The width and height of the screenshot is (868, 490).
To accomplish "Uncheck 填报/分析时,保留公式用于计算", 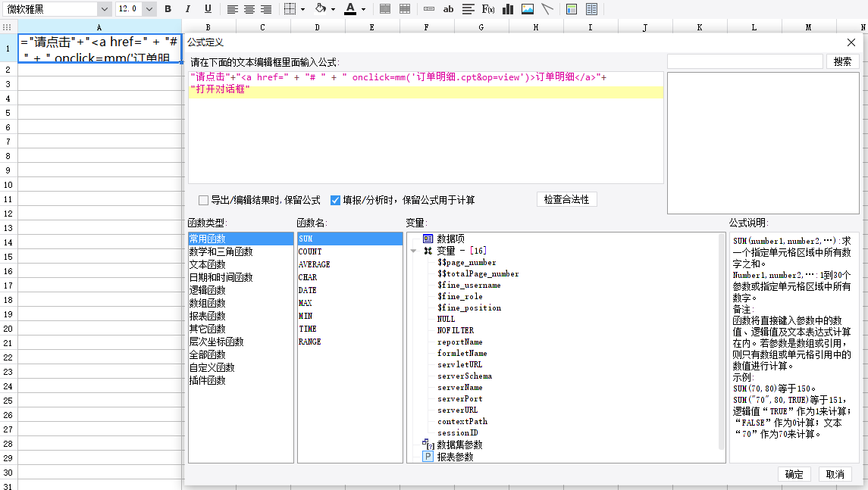I will pos(335,200).
